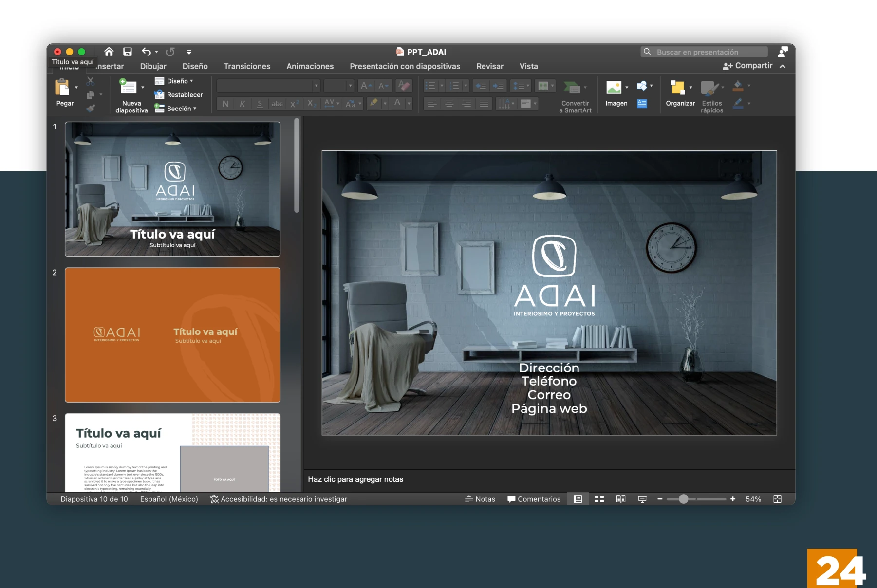Fit slide to window icon

[x=778, y=499]
